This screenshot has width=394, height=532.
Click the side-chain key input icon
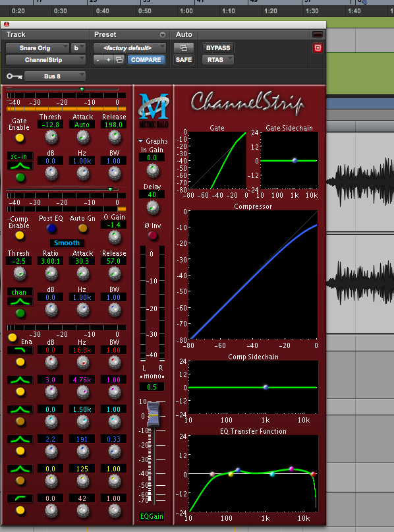[x=14, y=76]
